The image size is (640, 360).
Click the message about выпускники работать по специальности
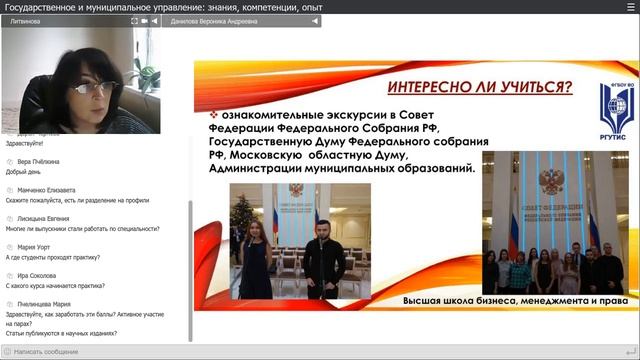pos(82,229)
